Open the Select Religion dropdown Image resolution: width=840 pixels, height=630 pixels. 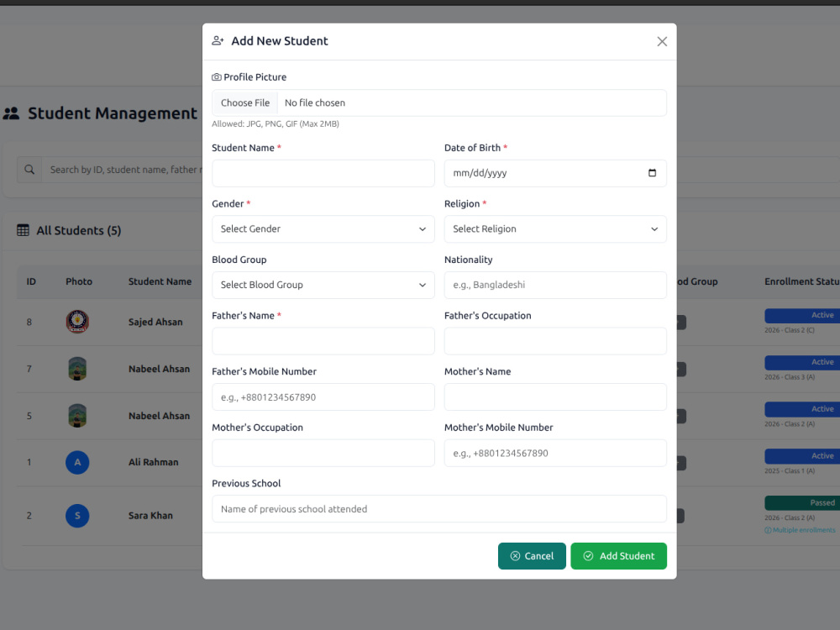[555, 228]
